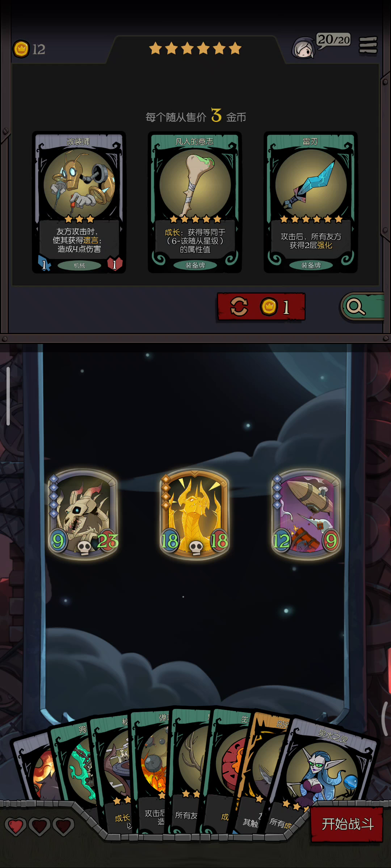Click the first red heart life icon
This screenshot has width=391, height=868.
point(15,826)
